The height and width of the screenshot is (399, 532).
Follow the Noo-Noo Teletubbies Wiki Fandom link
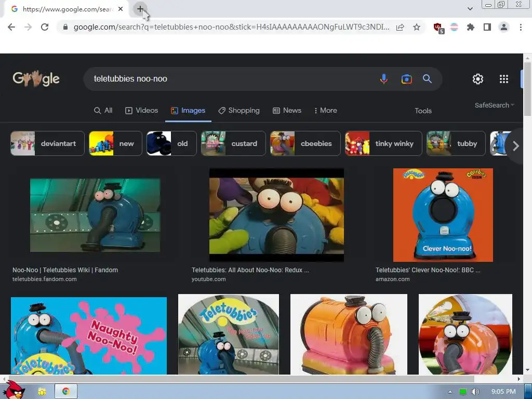(x=65, y=270)
